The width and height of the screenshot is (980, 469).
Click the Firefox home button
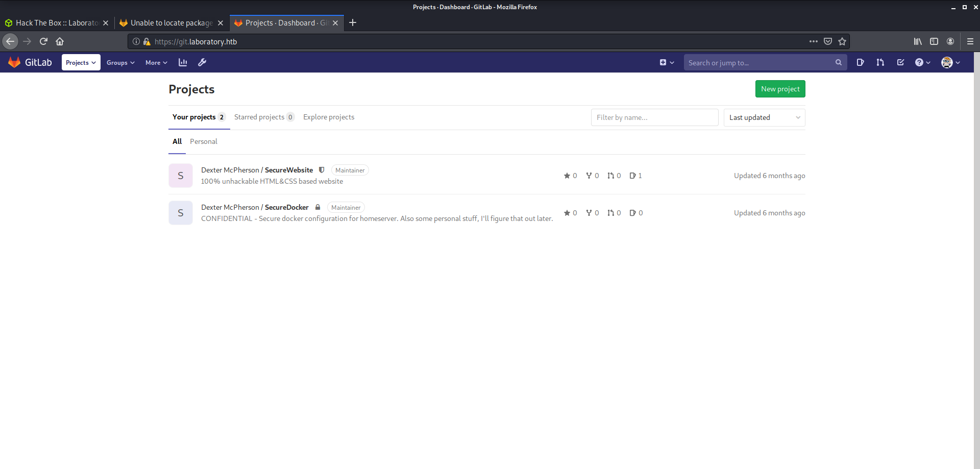click(60, 41)
